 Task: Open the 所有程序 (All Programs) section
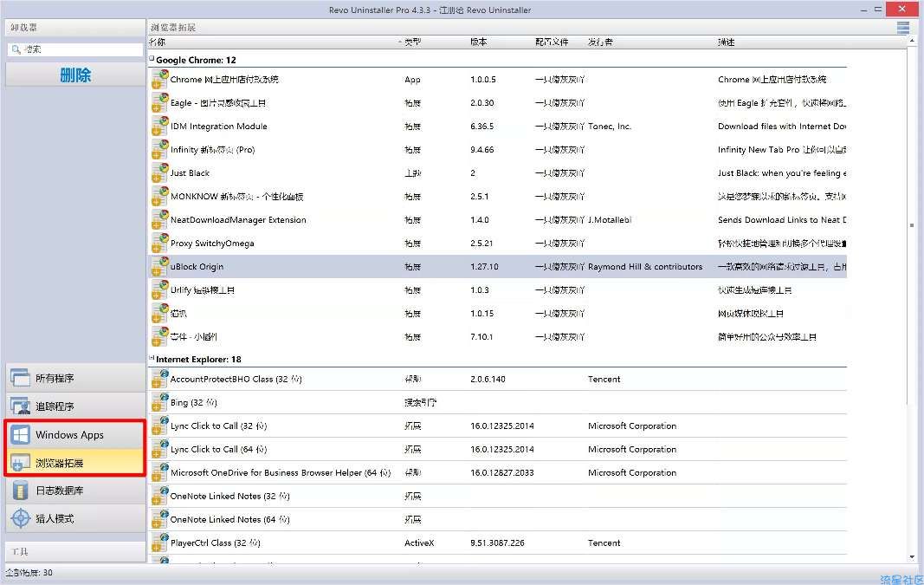coord(75,378)
